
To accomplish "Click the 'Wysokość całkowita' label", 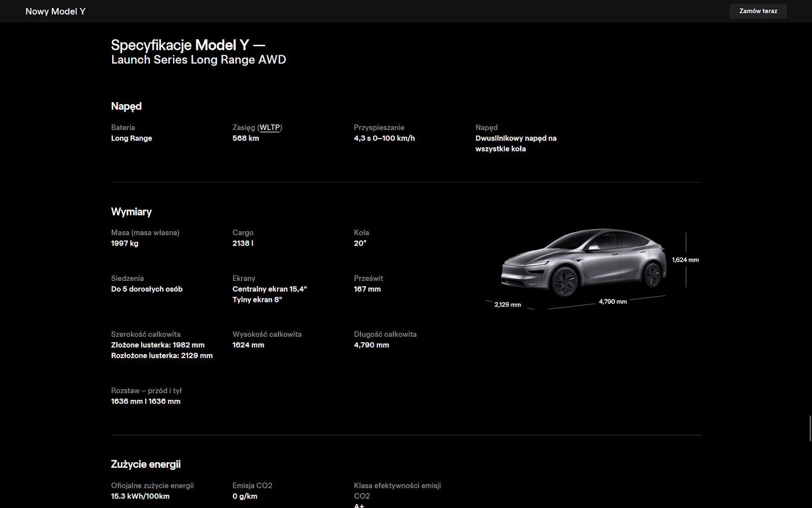I will pyautogui.click(x=267, y=334).
